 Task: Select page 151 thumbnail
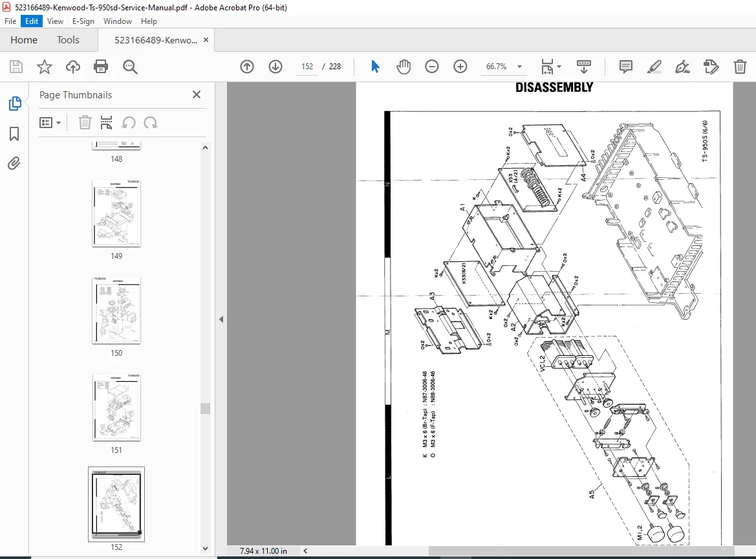tap(116, 407)
